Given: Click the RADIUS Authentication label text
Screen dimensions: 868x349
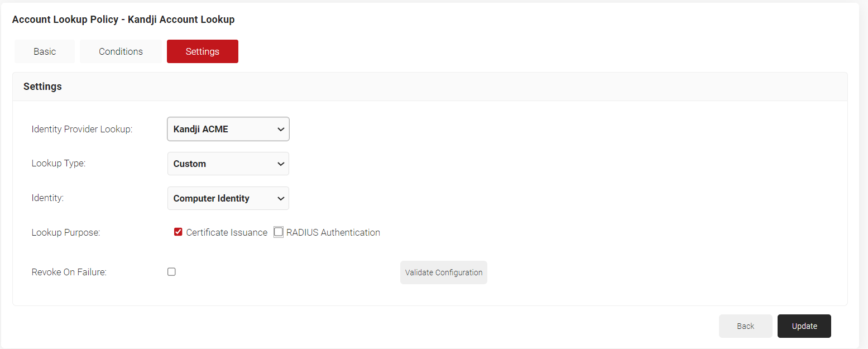Looking at the screenshot, I should (333, 232).
